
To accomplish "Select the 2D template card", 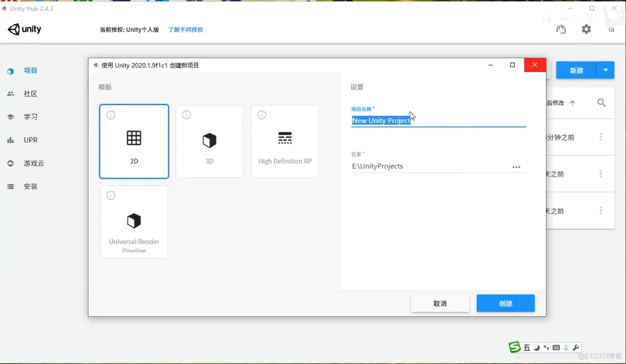I will click(x=134, y=142).
